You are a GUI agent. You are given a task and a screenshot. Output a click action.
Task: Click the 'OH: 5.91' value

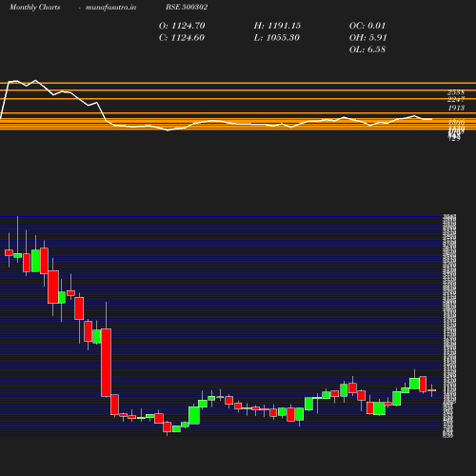coord(367,37)
